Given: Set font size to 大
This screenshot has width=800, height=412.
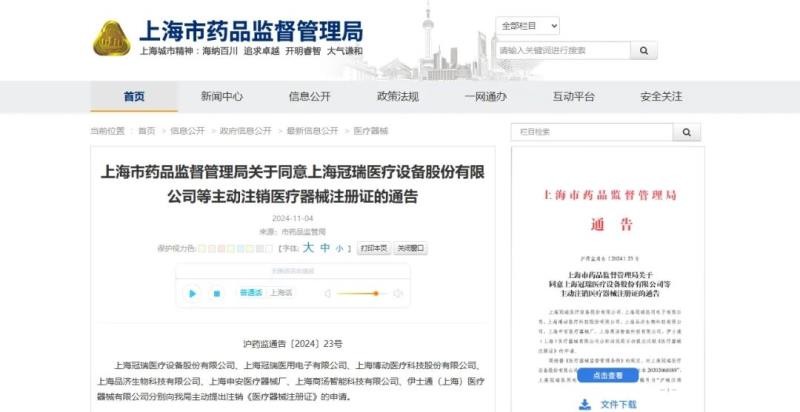Looking at the screenshot, I should [308, 248].
